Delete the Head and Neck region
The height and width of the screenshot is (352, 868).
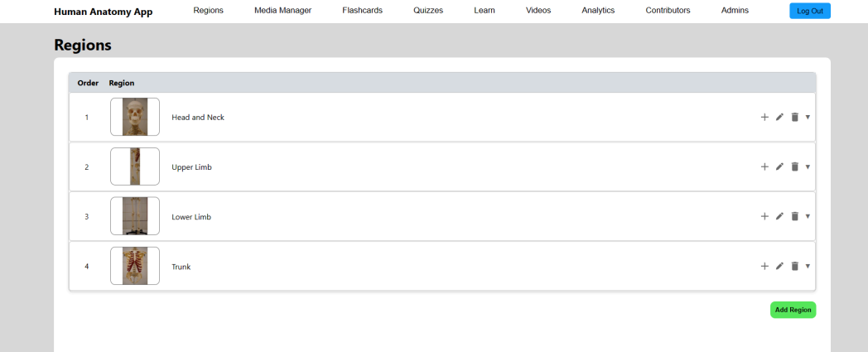[795, 117]
